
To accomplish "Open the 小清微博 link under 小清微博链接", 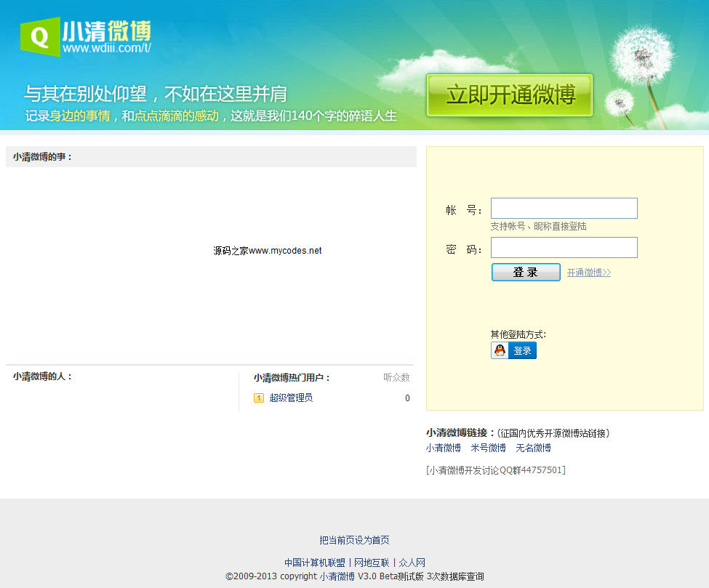I will click(443, 448).
